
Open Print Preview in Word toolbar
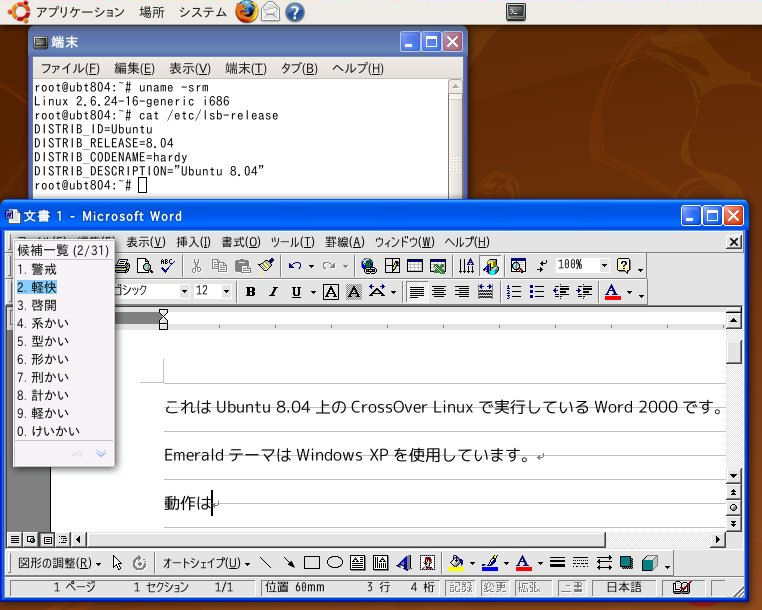point(145,265)
